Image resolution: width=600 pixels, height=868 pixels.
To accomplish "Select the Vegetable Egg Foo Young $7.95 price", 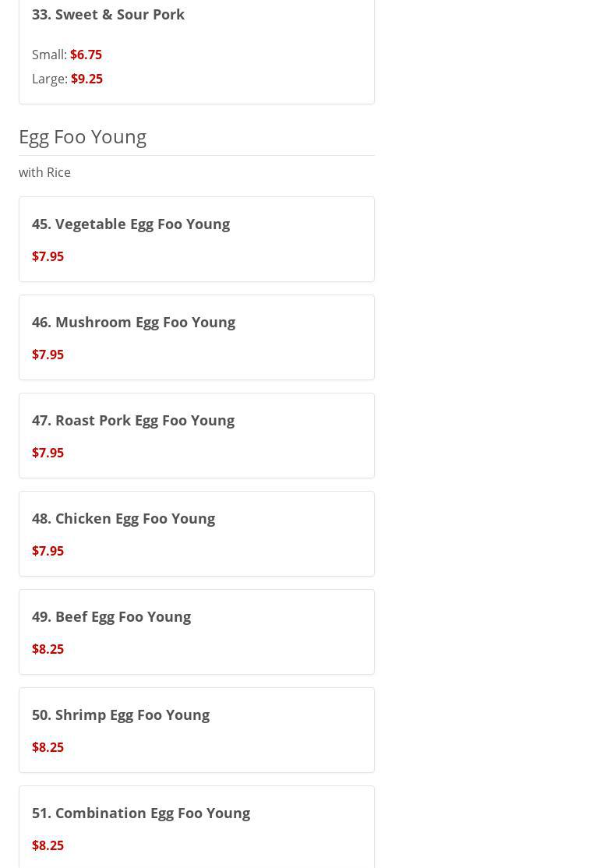I will pyautogui.click(x=48, y=256).
